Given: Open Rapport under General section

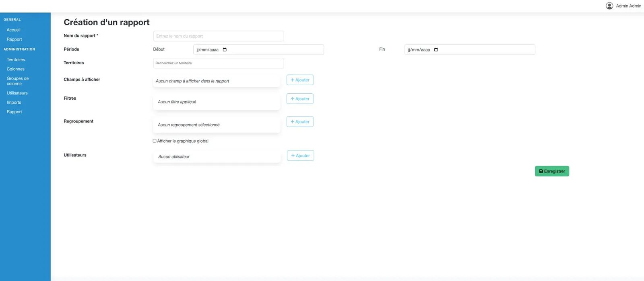Looking at the screenshot, I should pos(14,39).
